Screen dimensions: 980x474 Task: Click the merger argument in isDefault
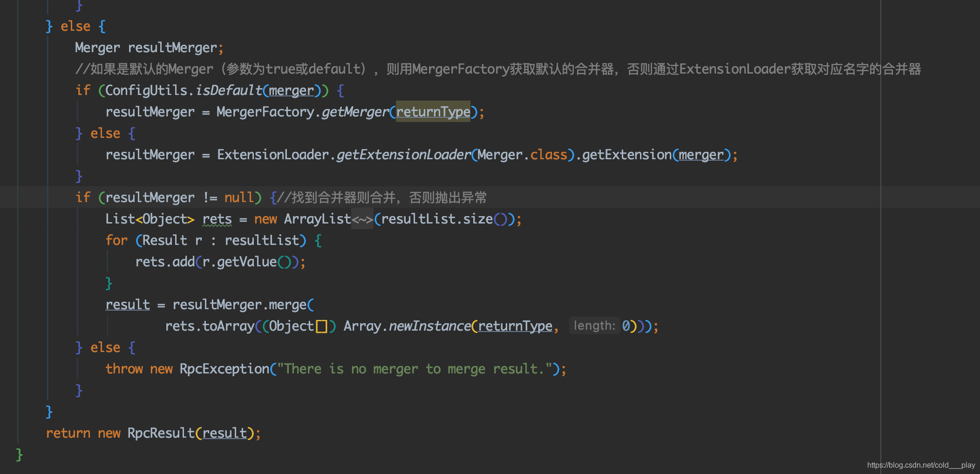tap(292, 90)
